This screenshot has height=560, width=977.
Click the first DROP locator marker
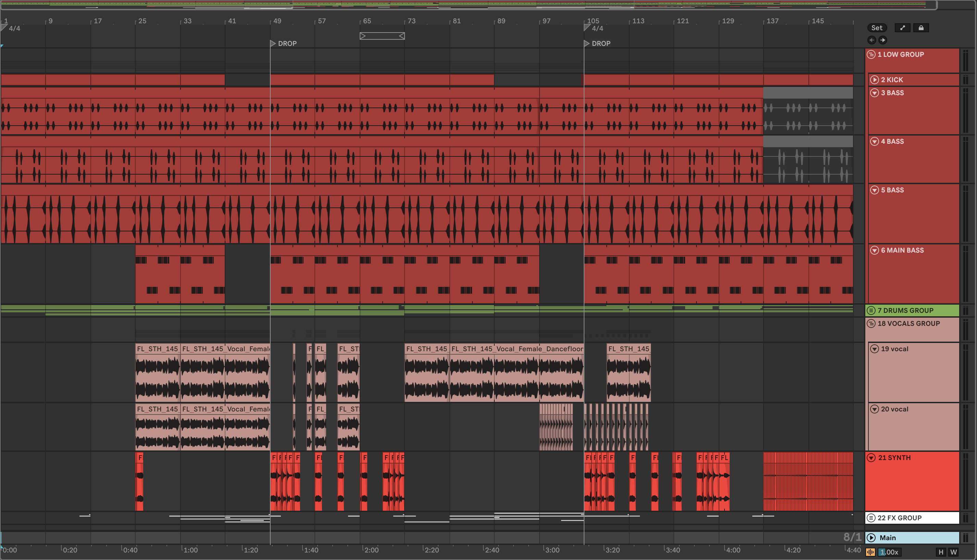point(273,43)
